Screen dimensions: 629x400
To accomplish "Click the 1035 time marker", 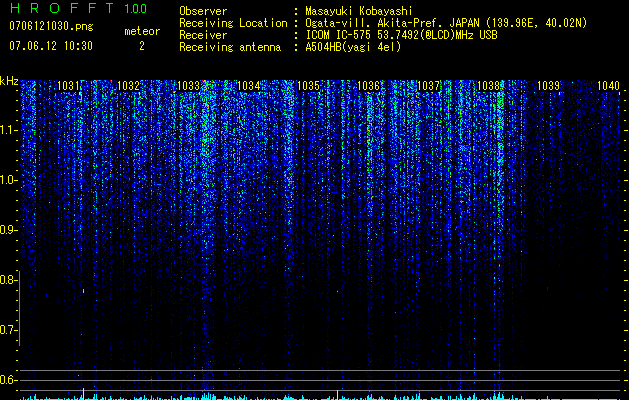I will click(308, 86).
